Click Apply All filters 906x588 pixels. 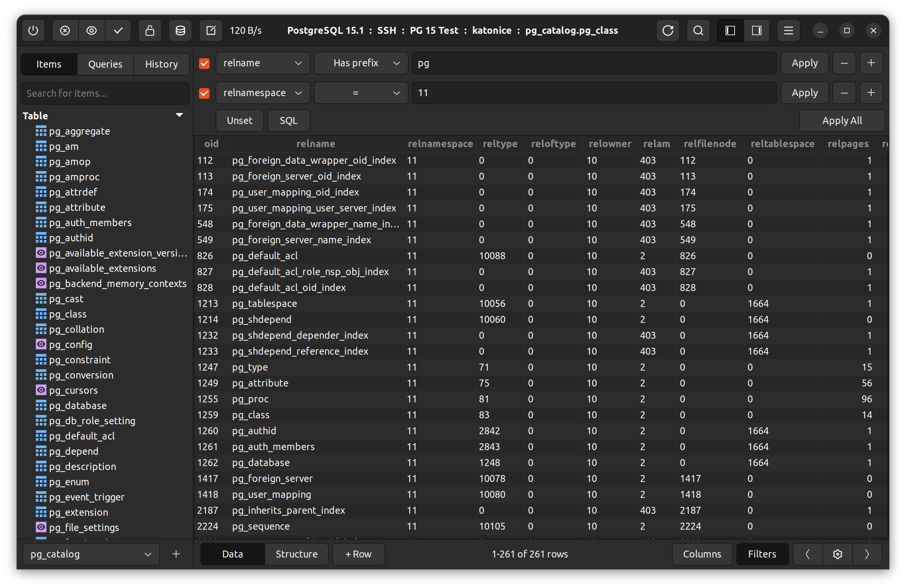842,121
